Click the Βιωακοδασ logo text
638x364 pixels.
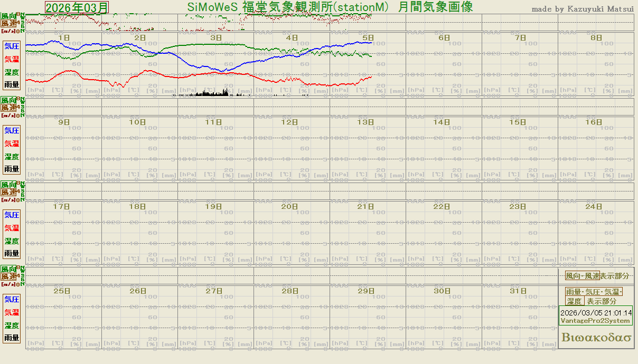597,338
